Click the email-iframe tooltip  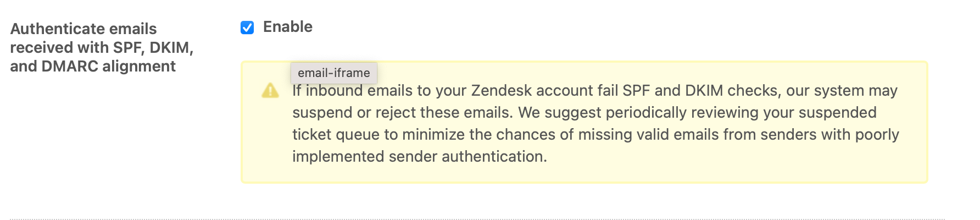(334, 73)
